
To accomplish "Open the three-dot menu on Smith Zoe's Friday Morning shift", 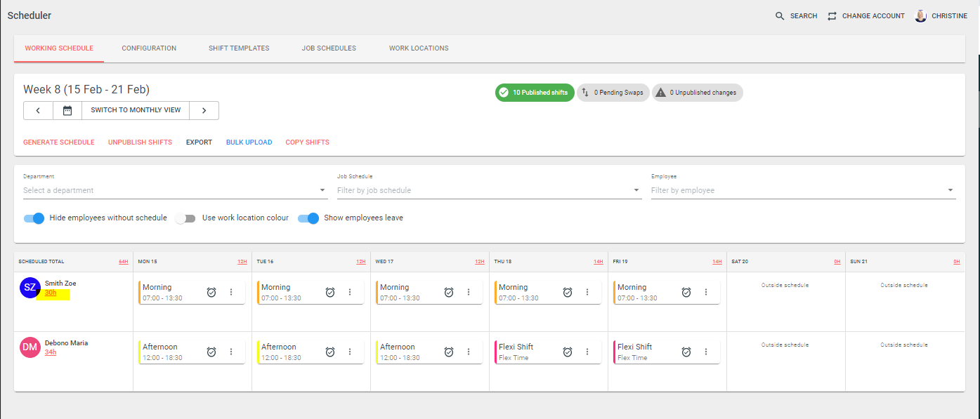I will click(x=706, y=292).
